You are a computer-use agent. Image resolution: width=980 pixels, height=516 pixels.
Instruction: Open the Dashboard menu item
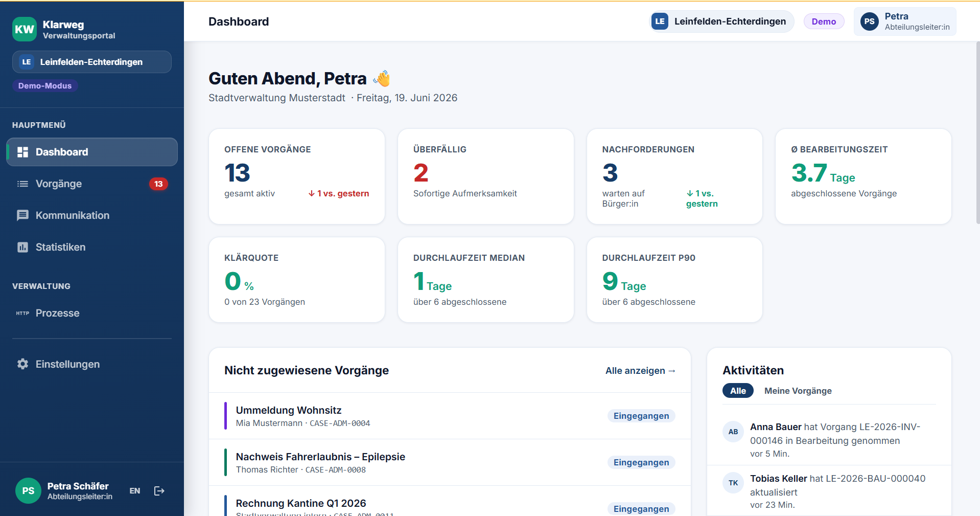point(92,152)
